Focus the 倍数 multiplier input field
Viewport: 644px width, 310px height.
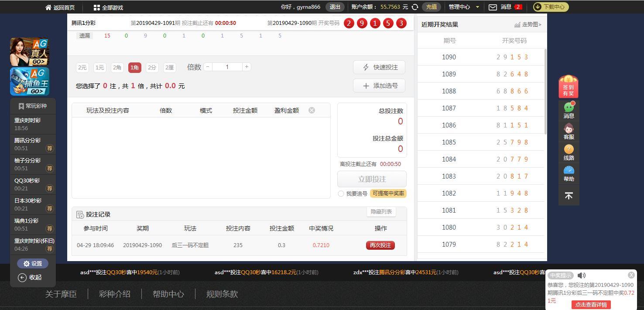227,67
